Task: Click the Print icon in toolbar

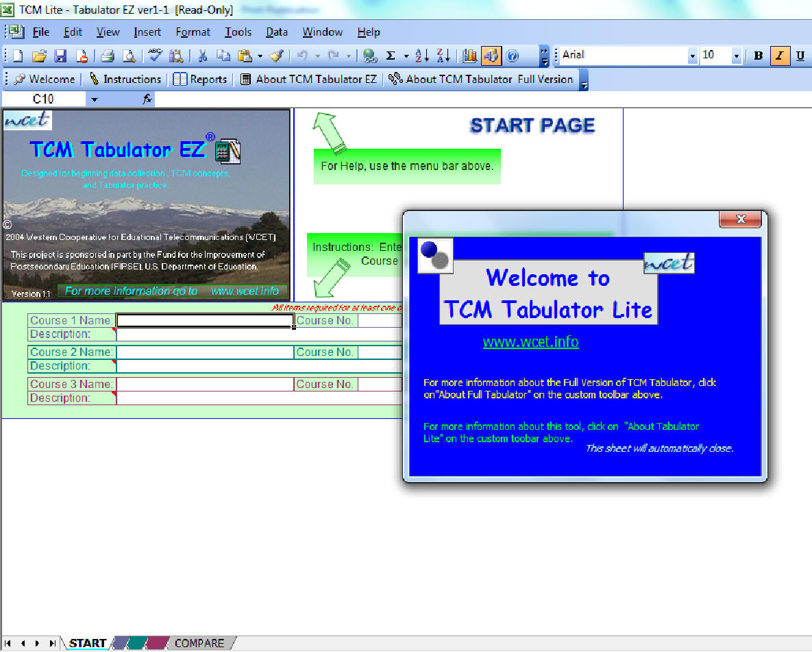Action: coord(108,56)
